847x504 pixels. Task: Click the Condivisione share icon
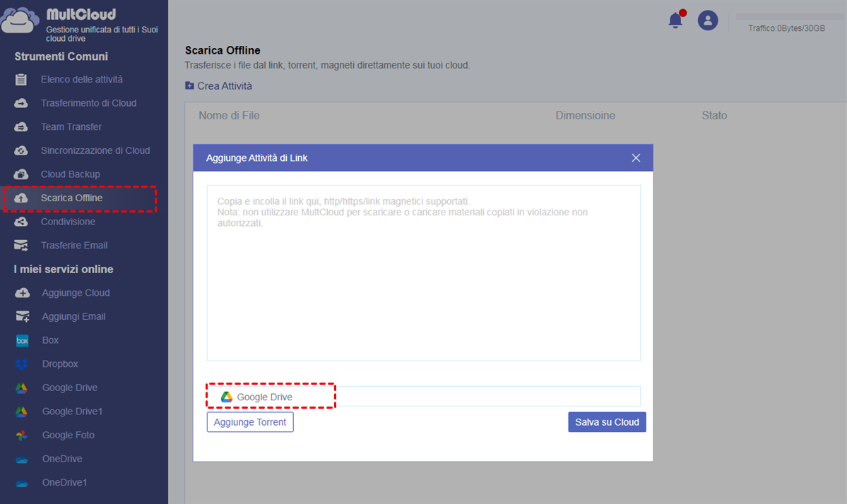pos(21,222)
